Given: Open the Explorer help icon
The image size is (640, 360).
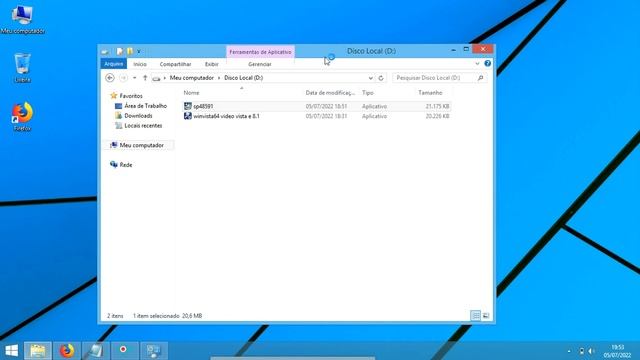Looking at the screenshot, I should [487, 63].
